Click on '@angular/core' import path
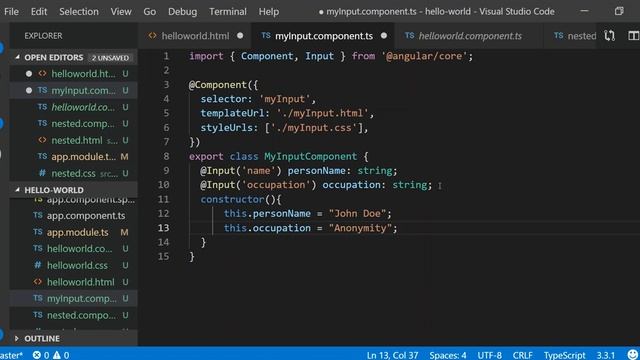640x360 pixels. point(424,56)
